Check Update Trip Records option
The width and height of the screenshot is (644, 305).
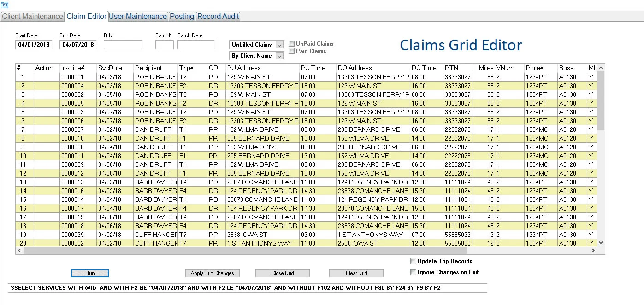414,261
